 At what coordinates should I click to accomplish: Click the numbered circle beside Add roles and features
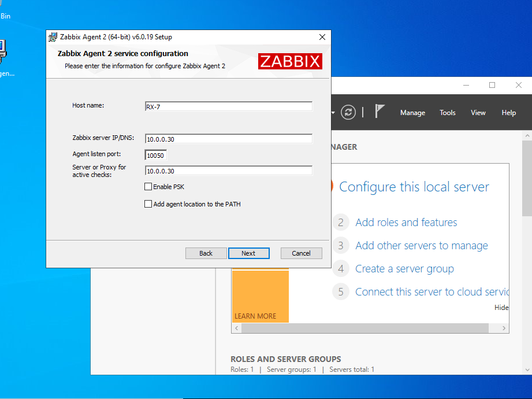341,222
